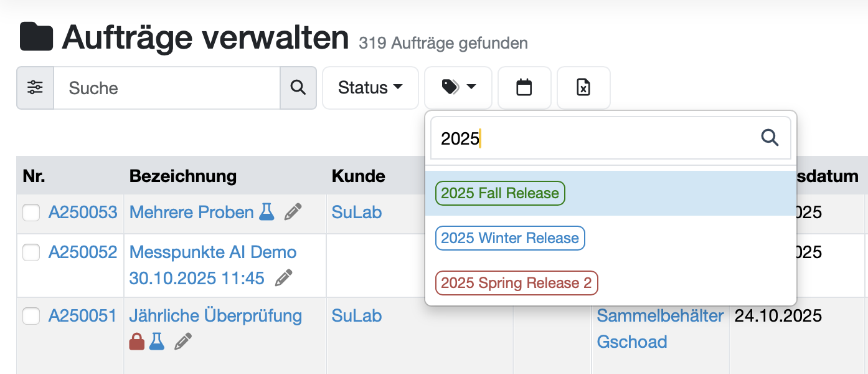
Task: Open the calendar date filter
Action: coord(524,88)
